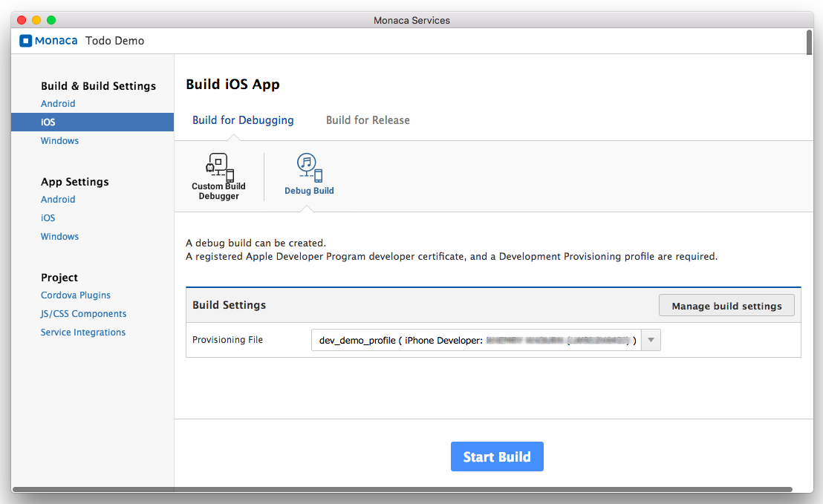Click the Monaca logo icon
The height and width of the screenshot is (504, 823).
(x=26, y=40)
